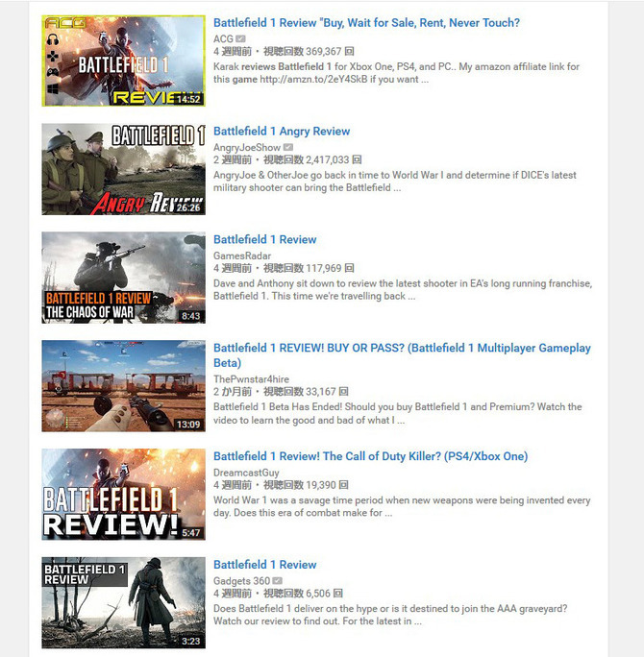The image size is (644, 657).
Task: Open the amzn.to affiliate link in ACG description
Action: pyautogui.click(x=313, y=80)
